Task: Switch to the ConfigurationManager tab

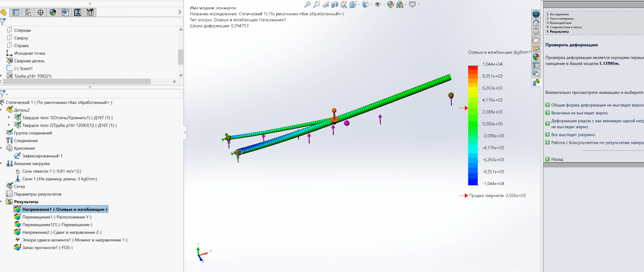Action: coord(28,12)
